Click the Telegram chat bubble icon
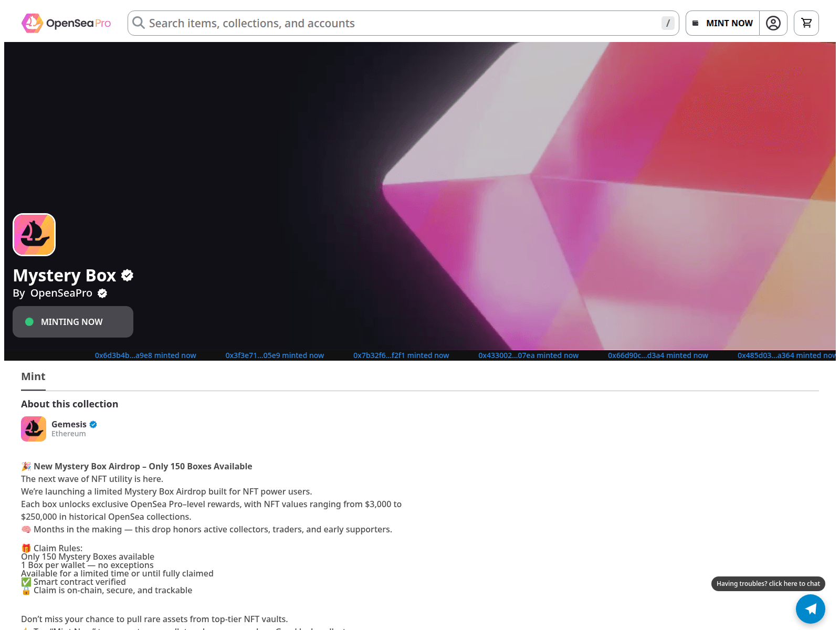Screen dimensions: 840x630 pos(810,608)
